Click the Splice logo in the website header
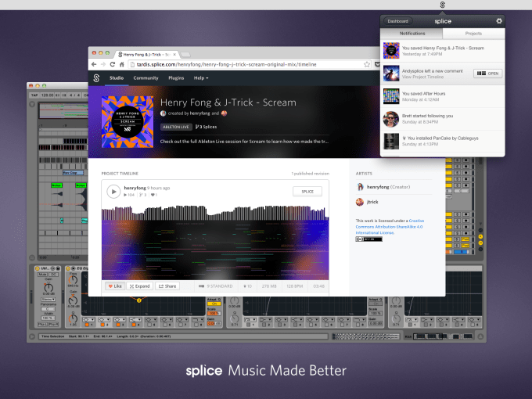The width and height of the screenshot is (532, 399). 96,78
